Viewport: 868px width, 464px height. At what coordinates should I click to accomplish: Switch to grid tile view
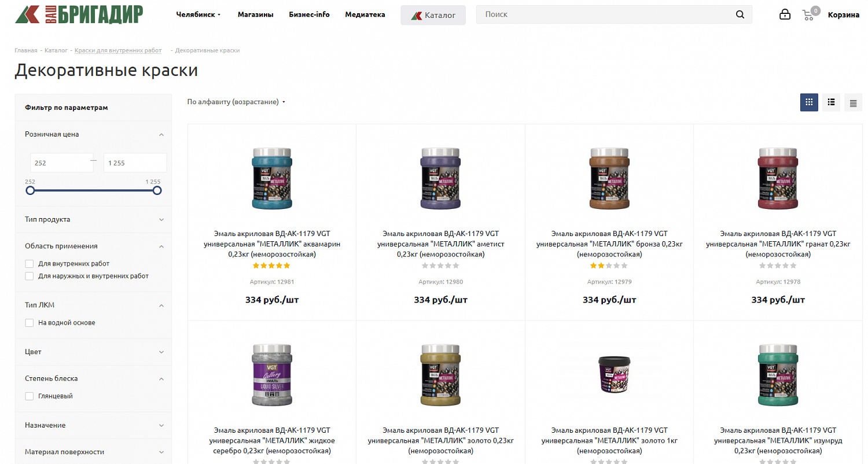[809, 102]
